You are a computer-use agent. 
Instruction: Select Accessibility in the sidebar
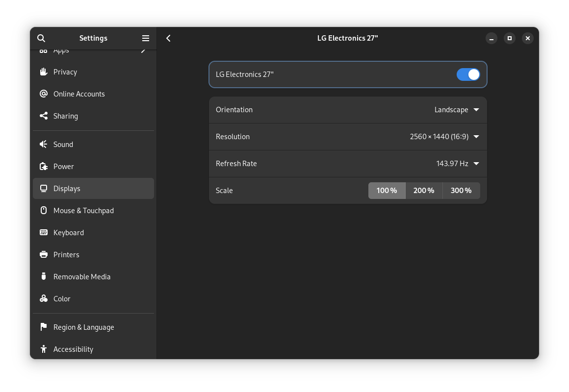click(x=73, y=349)
